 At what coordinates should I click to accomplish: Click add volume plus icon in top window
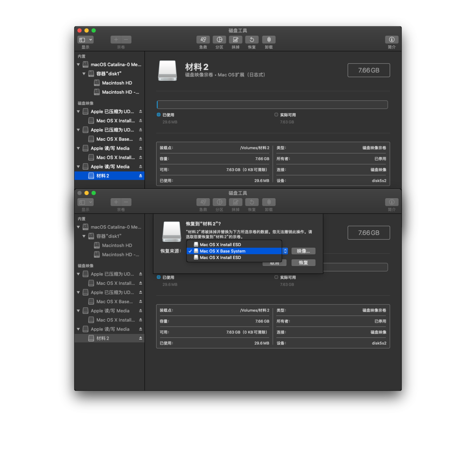[x=116, y=40]
